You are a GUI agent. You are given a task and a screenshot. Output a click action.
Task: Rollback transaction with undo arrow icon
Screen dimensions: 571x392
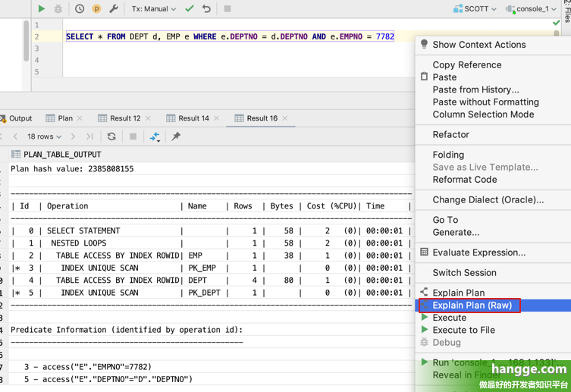[206, 8]
